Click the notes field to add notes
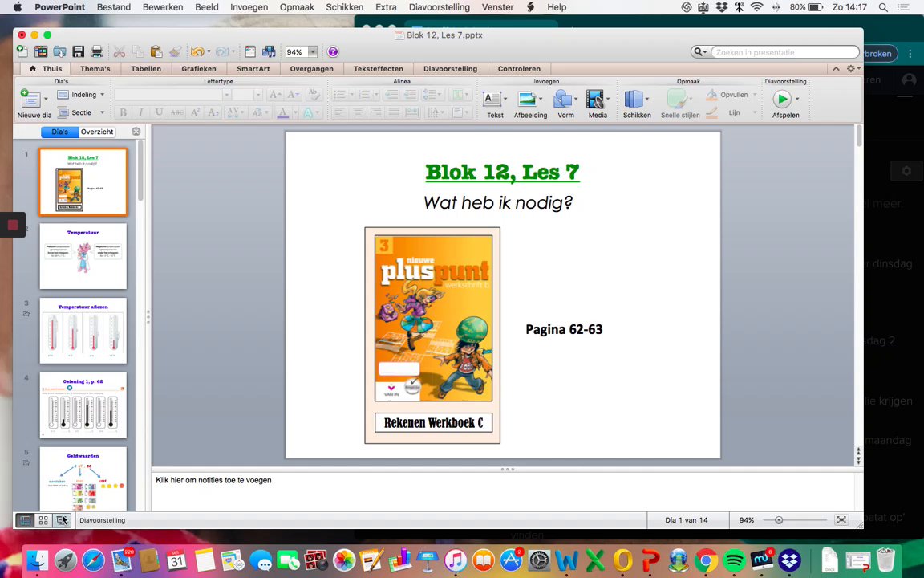924x578 pixels. [504, 490]
